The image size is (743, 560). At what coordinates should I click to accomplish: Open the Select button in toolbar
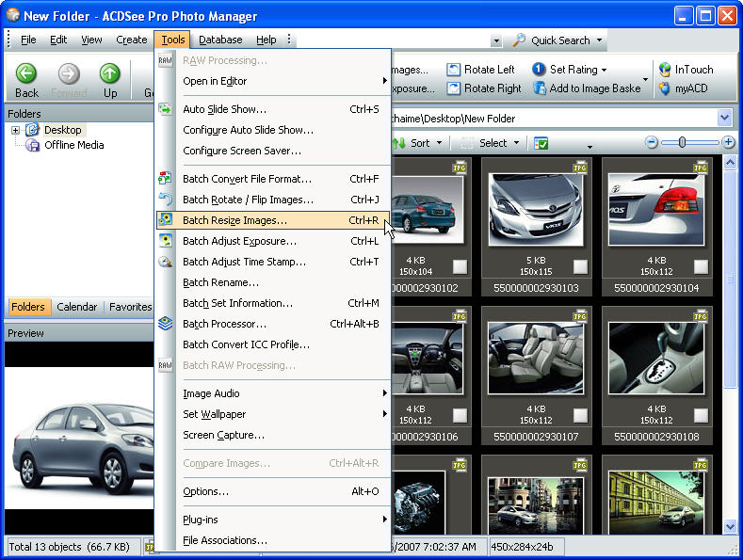click(493, 143)
